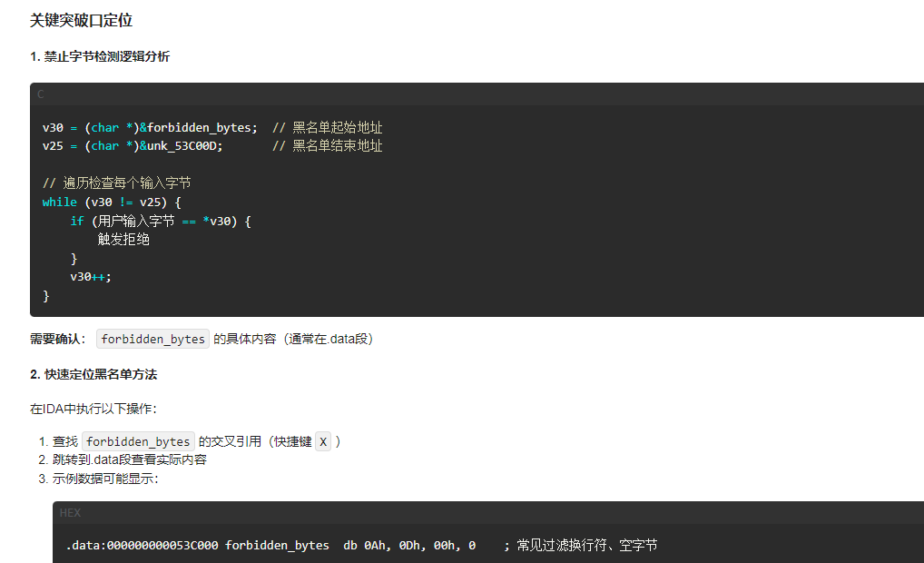This screenshot has height=563, width=924.
Task: Click the text 的具体内容（通常在.data段）
Action: coord(293,339)
